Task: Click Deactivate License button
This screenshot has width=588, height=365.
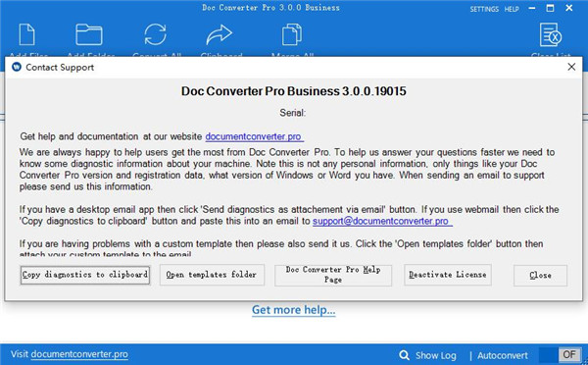Action: 448,275
